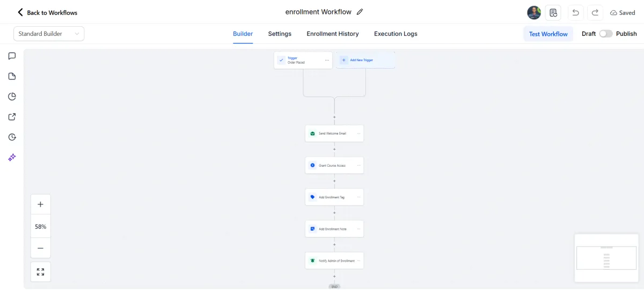The height and width of the screenshot is (290, 644).
Task: Expand the Standard Builder dropdown
Action: (49, 34)
